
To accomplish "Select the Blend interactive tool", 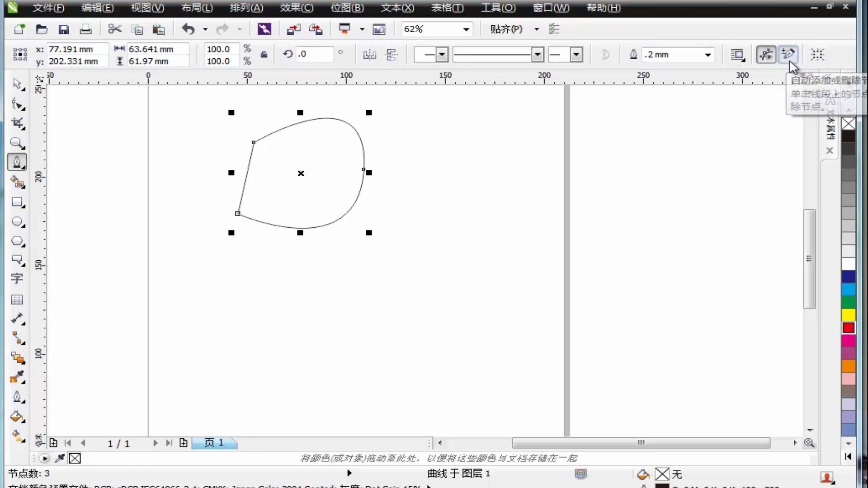I will (x=17, y=358).
